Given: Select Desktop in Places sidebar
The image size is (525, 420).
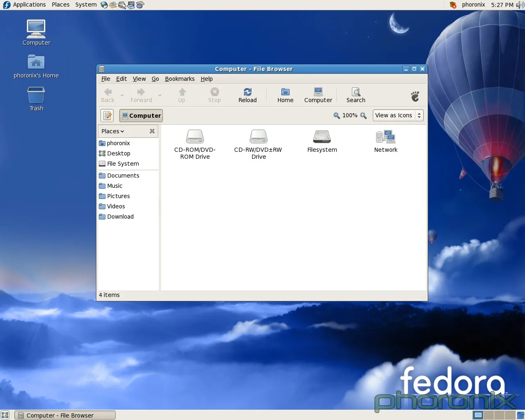Looking at the screenshot, I should click(128, 153).
